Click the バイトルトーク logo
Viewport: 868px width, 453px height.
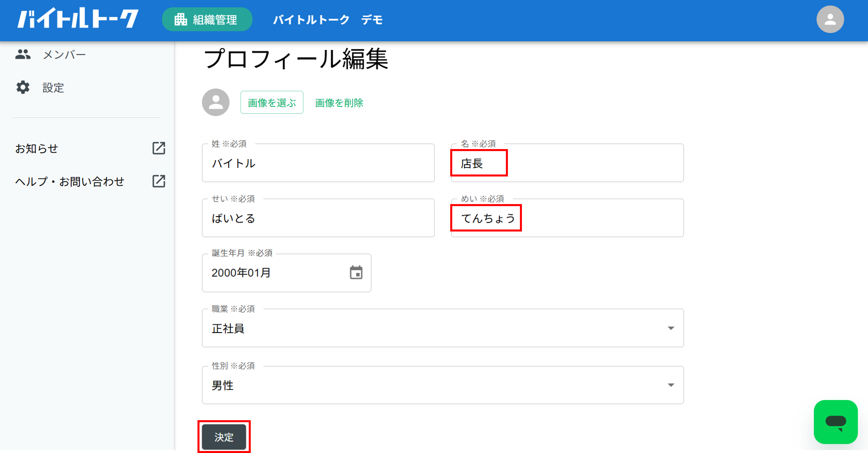pyautogui.click(x=78, y=18)
